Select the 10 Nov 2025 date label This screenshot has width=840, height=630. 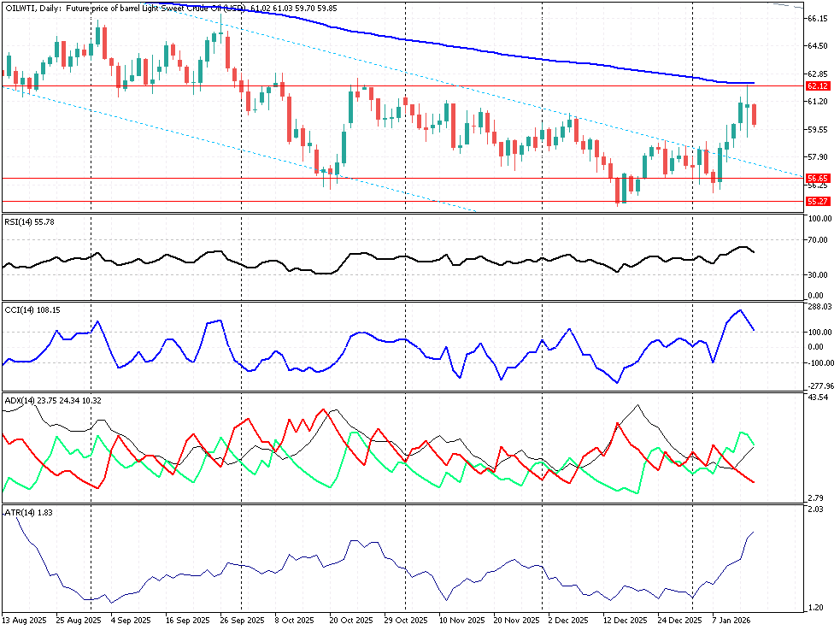(461, 620)
